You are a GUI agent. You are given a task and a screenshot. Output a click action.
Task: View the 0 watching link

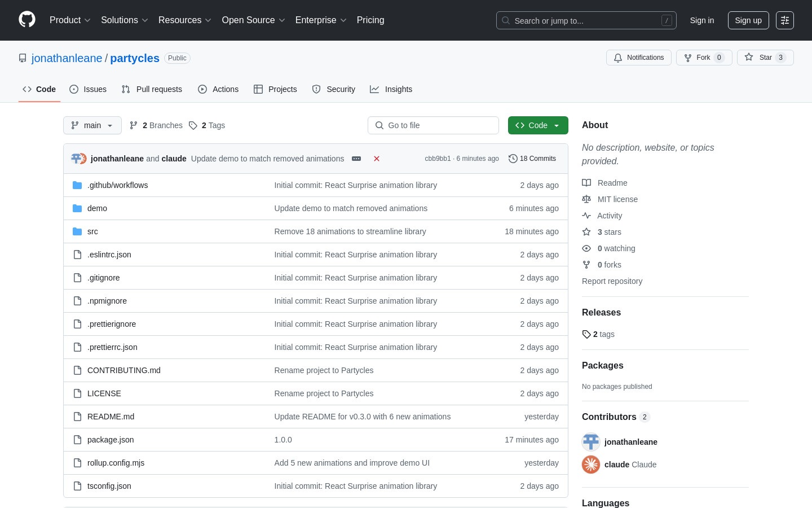[608, 248]
